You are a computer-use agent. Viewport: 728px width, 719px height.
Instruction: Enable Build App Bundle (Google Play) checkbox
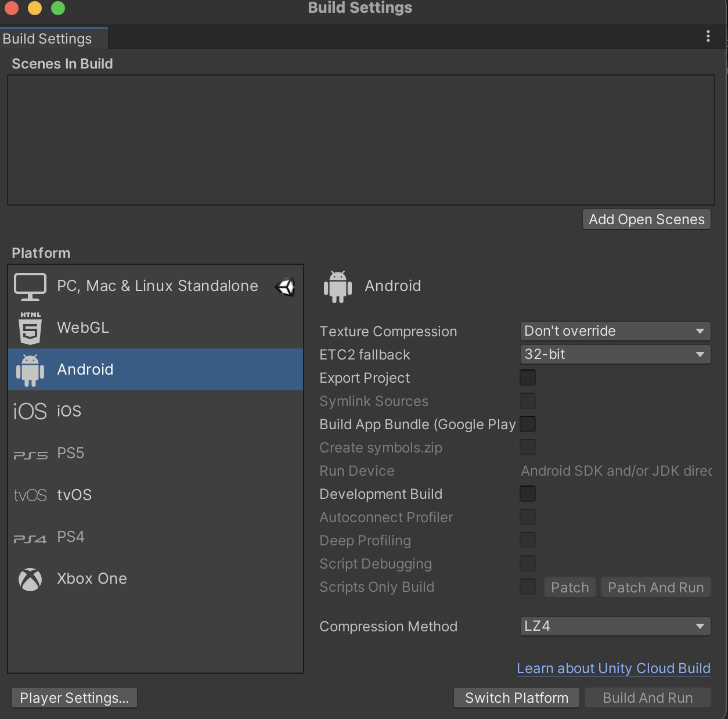[x=528, y=424]
